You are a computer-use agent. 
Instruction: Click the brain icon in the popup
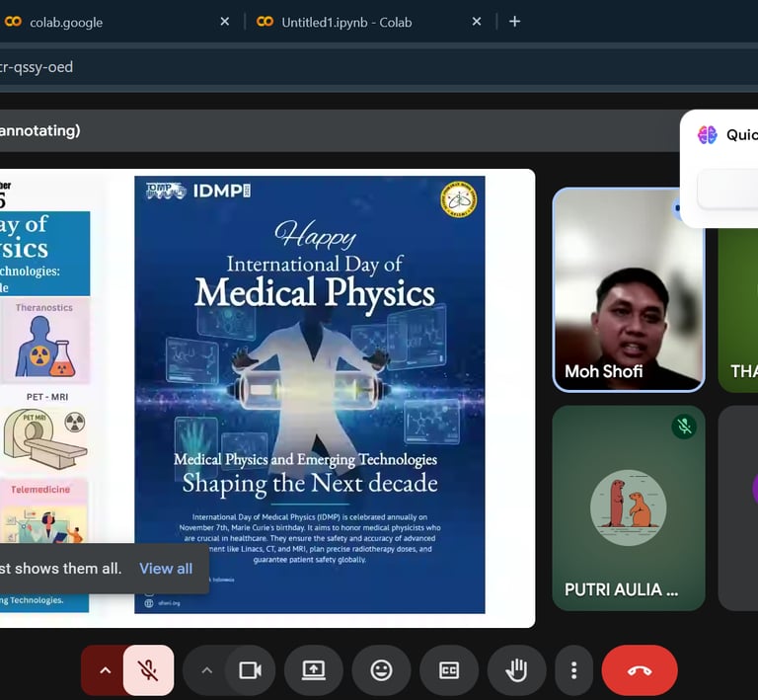tap(708, 135)
